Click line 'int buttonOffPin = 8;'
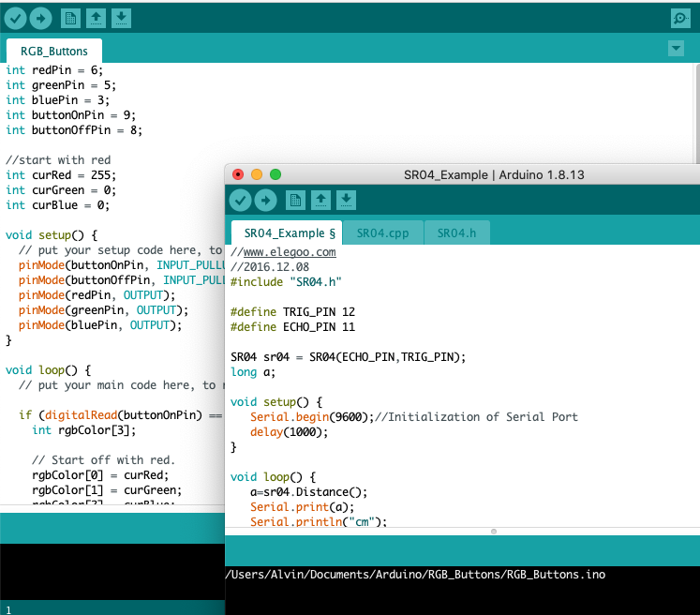 [x=74, y=130]
